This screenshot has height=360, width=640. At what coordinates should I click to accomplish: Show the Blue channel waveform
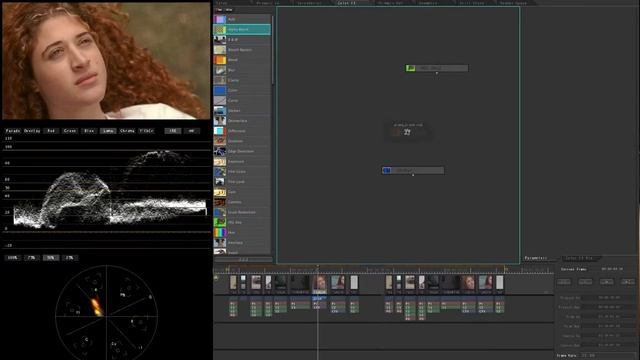coord(89,131)
